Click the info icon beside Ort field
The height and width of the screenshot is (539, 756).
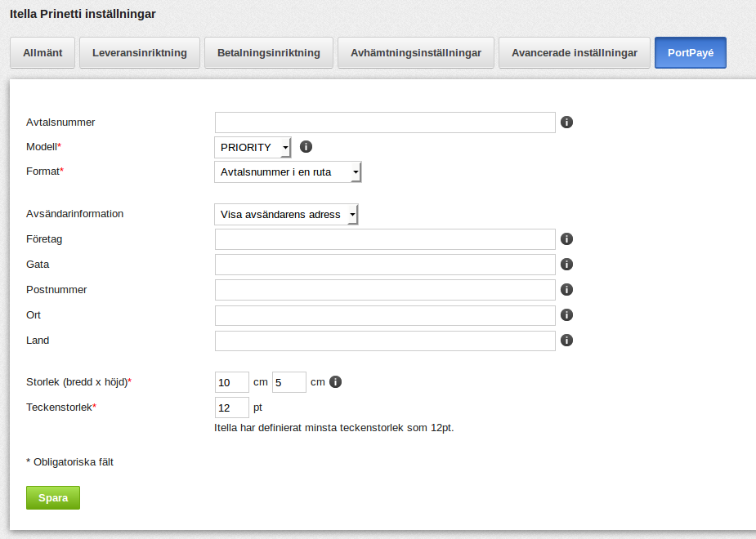click(x=566, y=315)
